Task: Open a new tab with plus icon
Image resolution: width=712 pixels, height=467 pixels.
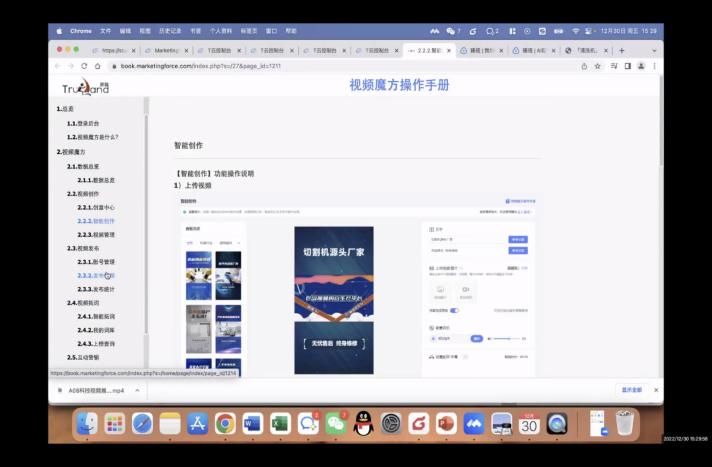Action: (622, 50)
